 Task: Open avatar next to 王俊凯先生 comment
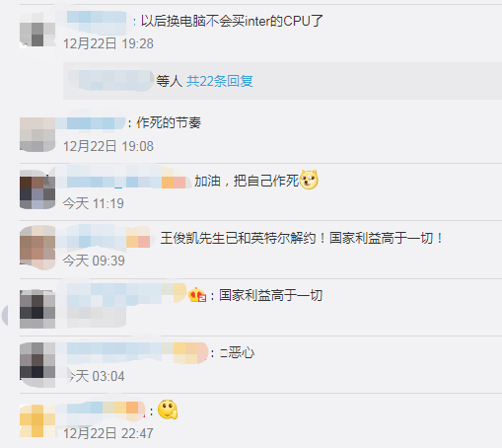37,248
